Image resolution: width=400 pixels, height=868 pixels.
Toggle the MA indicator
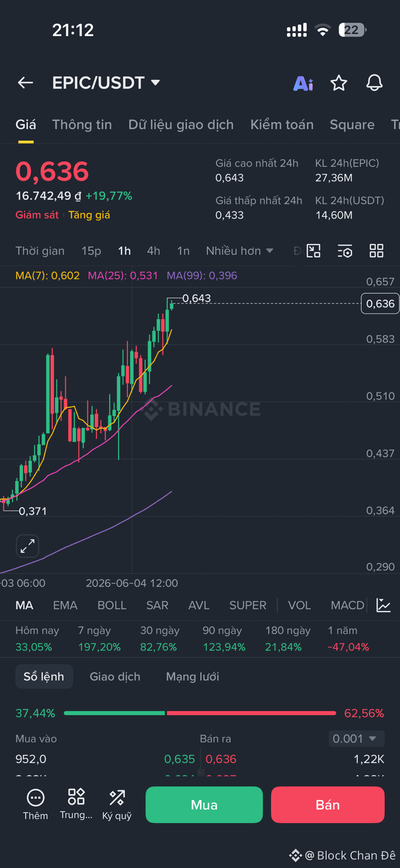pos(24,605)
